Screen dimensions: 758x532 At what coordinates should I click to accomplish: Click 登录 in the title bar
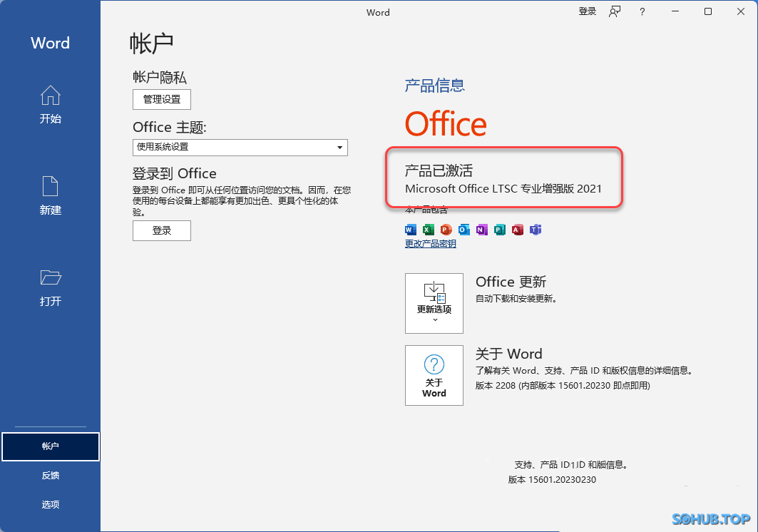pyautogui.click(x=588, y=11)
